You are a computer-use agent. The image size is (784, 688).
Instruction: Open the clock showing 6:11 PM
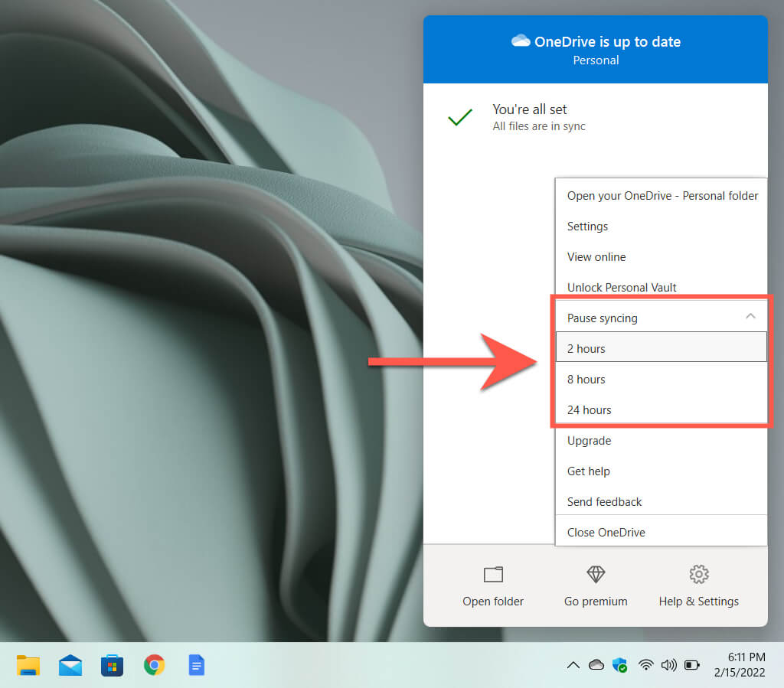point(740,664)
